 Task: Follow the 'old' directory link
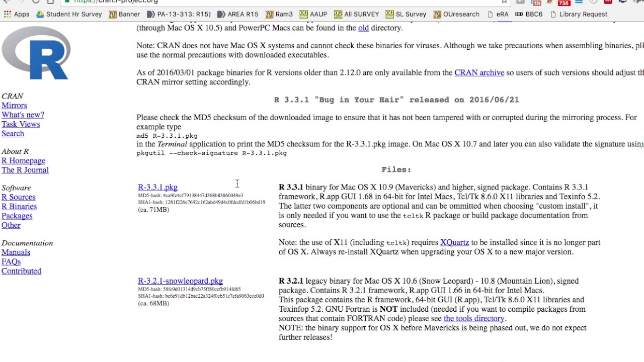point(363,28)
